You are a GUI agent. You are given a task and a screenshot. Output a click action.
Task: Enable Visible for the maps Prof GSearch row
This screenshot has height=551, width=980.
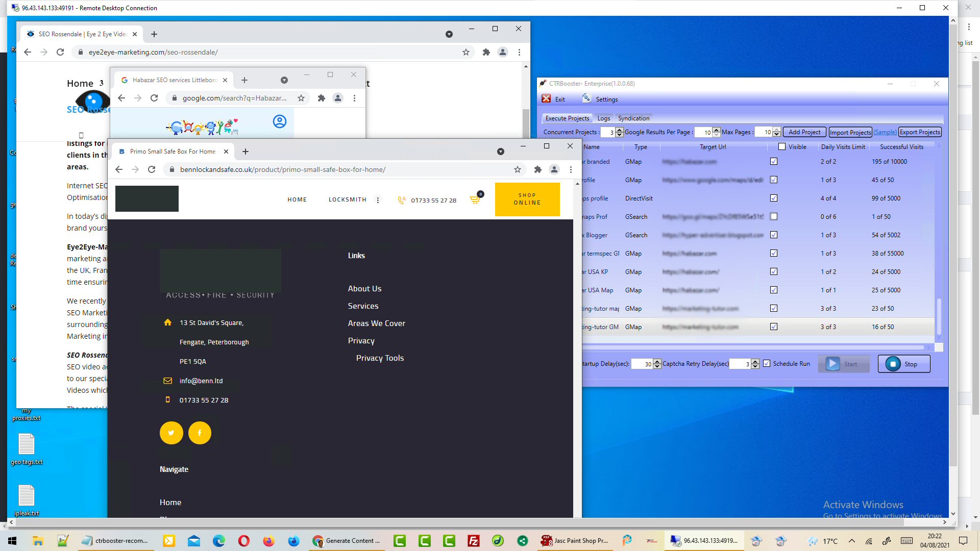774,216
